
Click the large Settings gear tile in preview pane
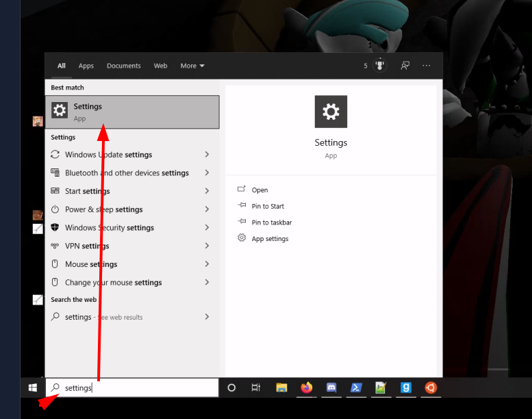pyautogui.click(x=331, y=112)
